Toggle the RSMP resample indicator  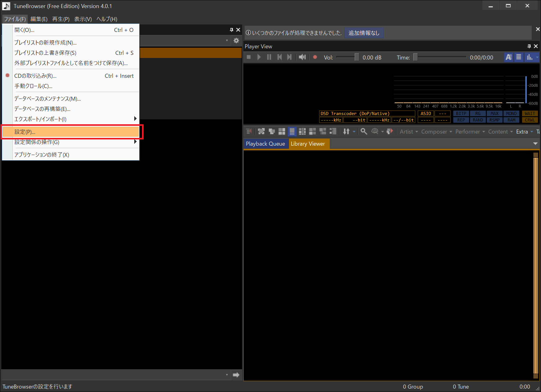tap(494, 120)
